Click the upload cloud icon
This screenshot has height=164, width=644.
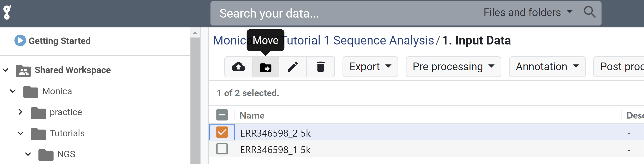[238, 67]
